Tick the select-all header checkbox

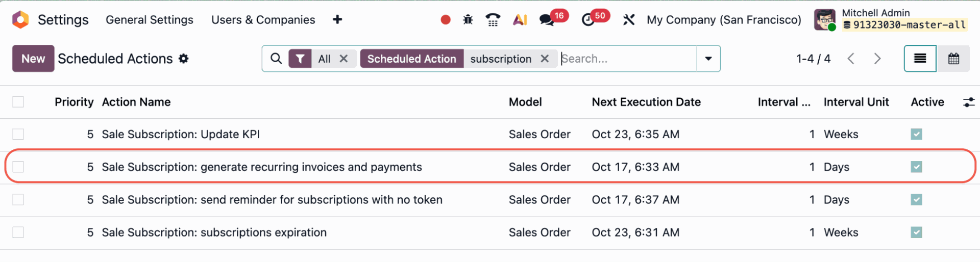point(18,102)
